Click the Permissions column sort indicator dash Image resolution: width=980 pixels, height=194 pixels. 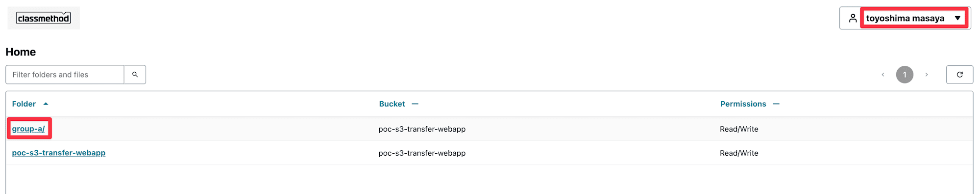[776, 104]
